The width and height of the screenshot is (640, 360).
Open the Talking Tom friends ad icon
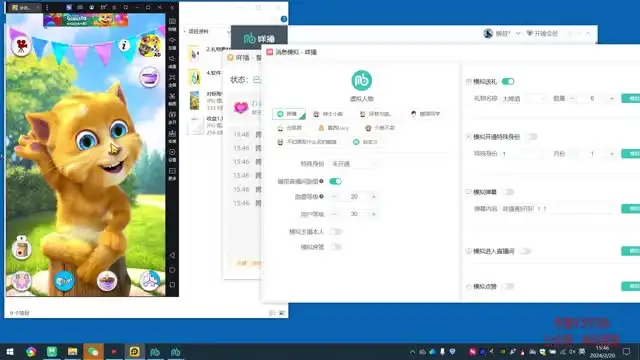[x=149, y=46]
